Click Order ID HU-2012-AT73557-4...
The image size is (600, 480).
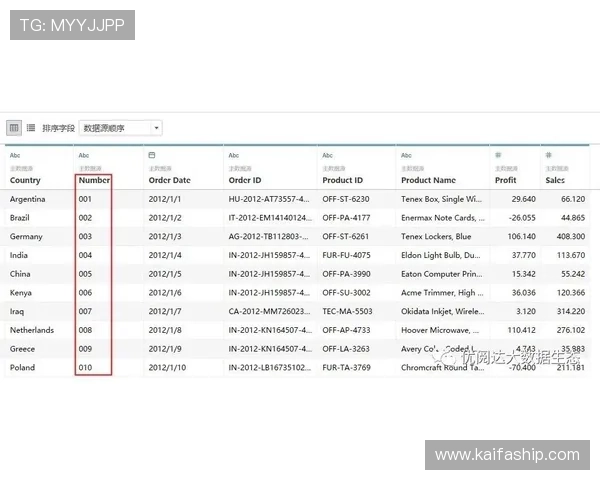tap(269, 199)
